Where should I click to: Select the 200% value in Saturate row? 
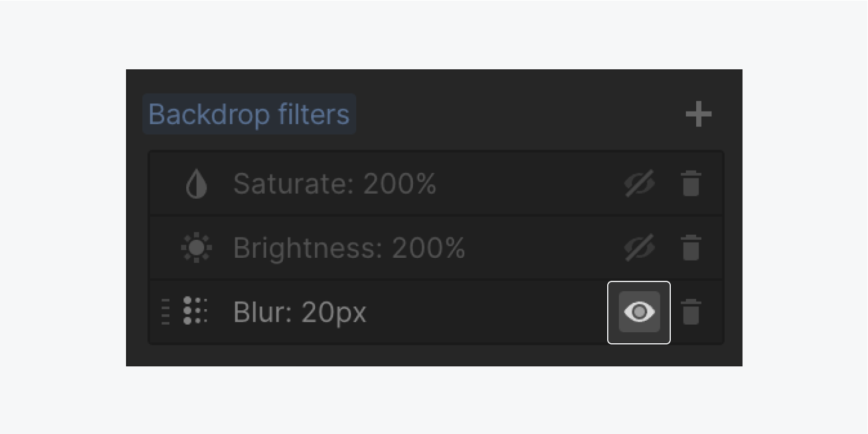pos(400,184)
